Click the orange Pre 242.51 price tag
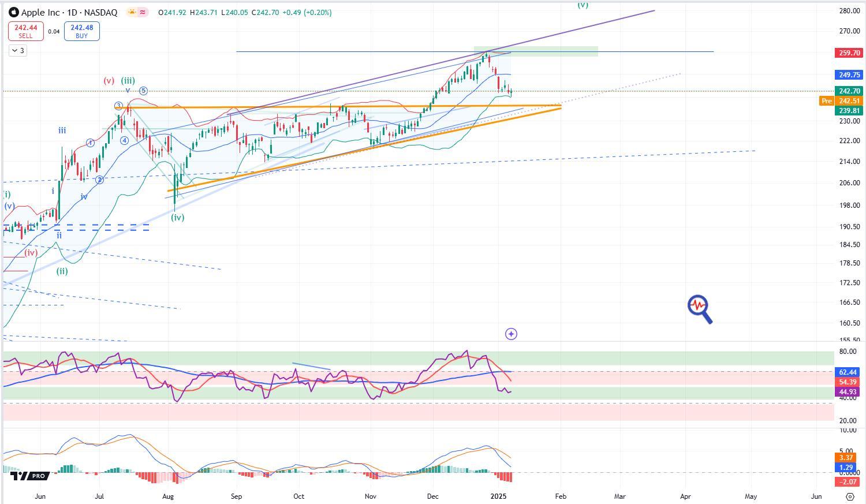Image resolution: width=866 pixels, height=504 pixels. pos(842,101)
